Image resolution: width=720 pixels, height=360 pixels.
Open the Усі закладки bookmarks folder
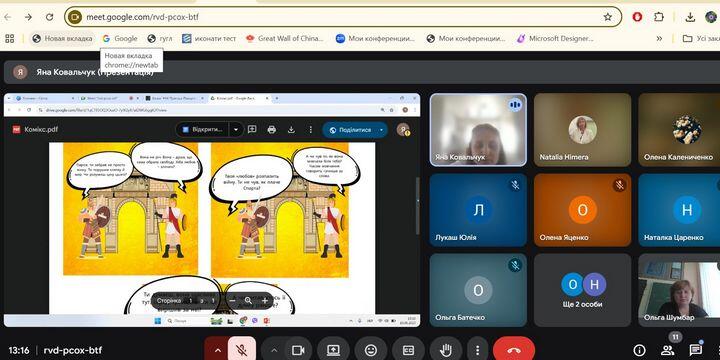coord(701,39)
